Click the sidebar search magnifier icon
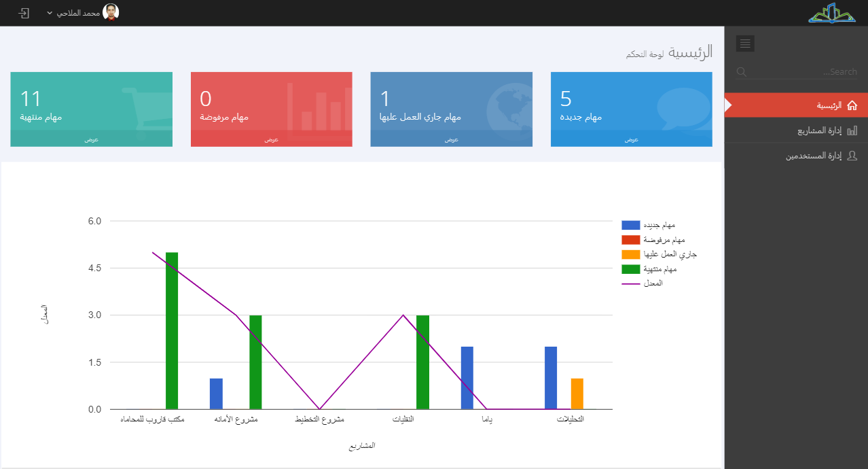 pos(742,72)
